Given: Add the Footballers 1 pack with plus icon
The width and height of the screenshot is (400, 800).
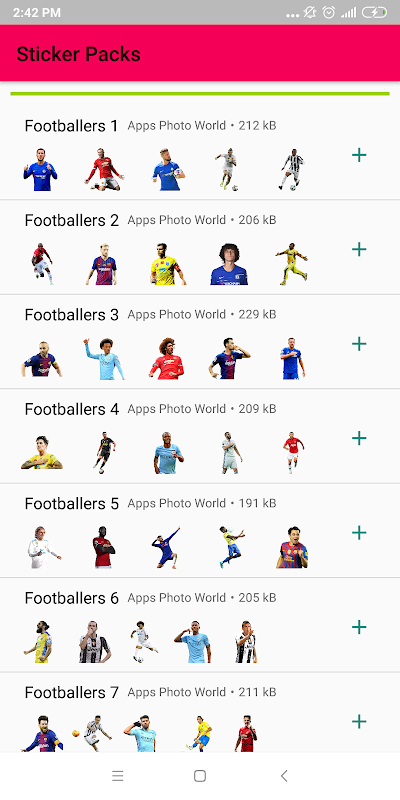Looking at the screenshot, I should (359, 155).
